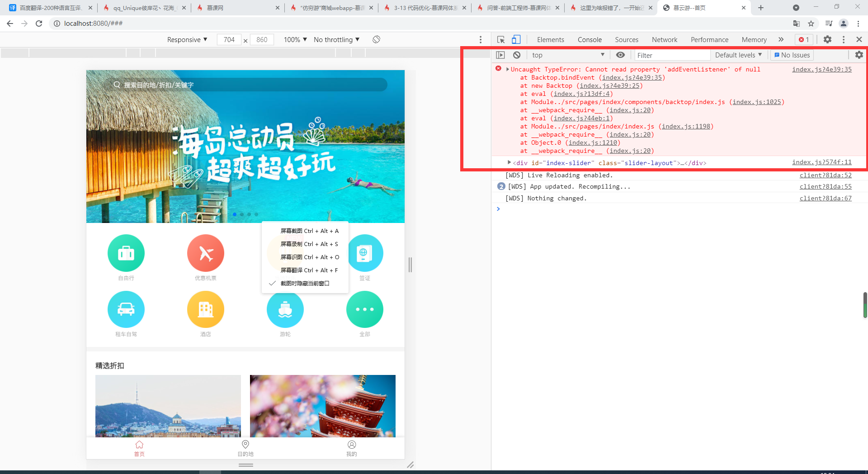
Task: Click the Google translate page icon
Action: [797, 24]
